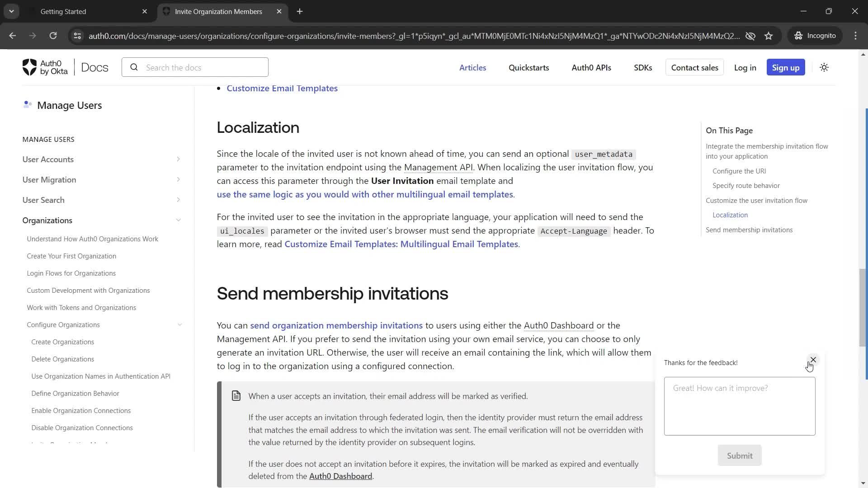
Task: Expand the User Migration section chevron
Action: [178, 179]
